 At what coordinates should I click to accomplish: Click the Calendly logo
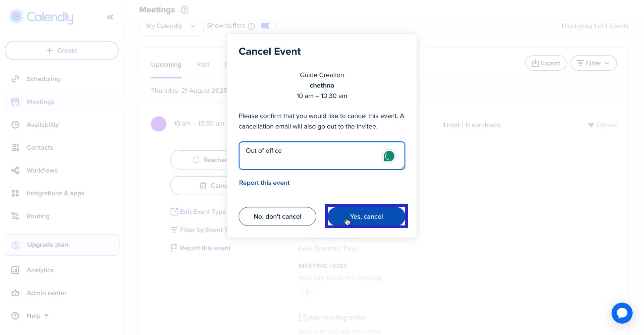click(x=42, y=17)
